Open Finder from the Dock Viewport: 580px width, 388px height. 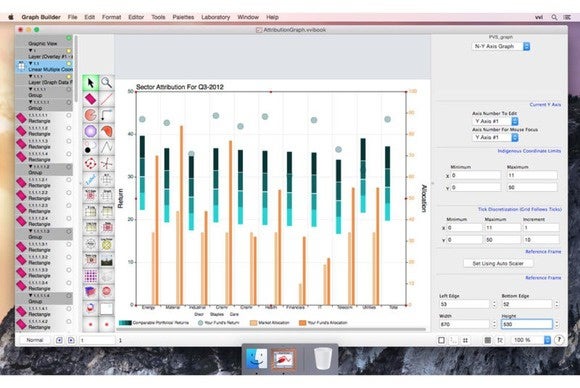(257, 358)
